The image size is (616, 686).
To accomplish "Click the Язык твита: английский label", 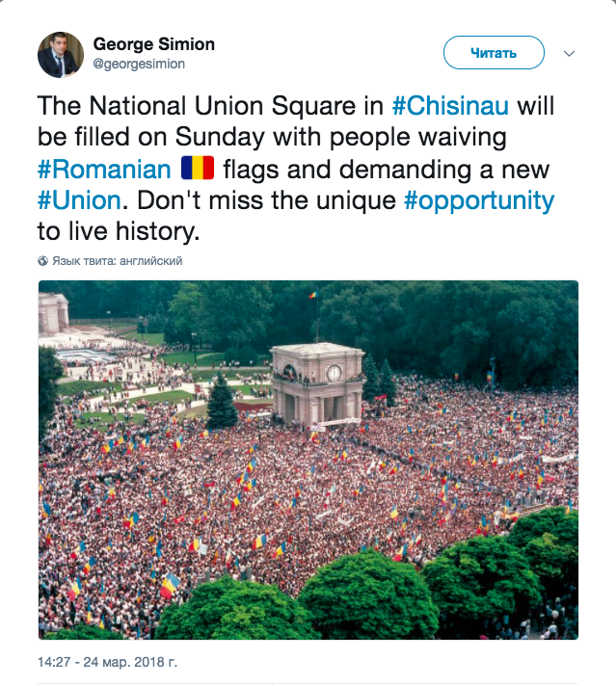I will (x=117, y=261).
